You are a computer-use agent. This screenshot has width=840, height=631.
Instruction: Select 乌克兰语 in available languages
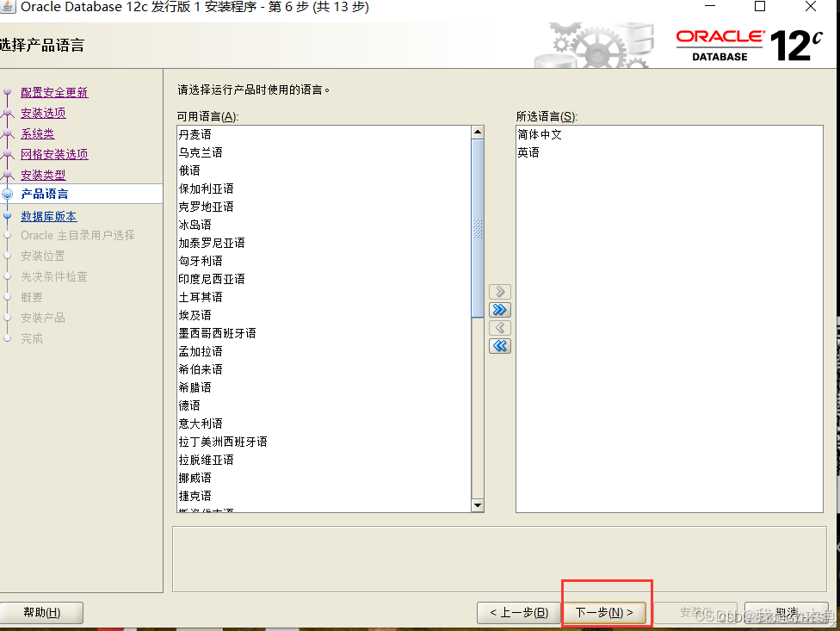click(x=324, y=152)
